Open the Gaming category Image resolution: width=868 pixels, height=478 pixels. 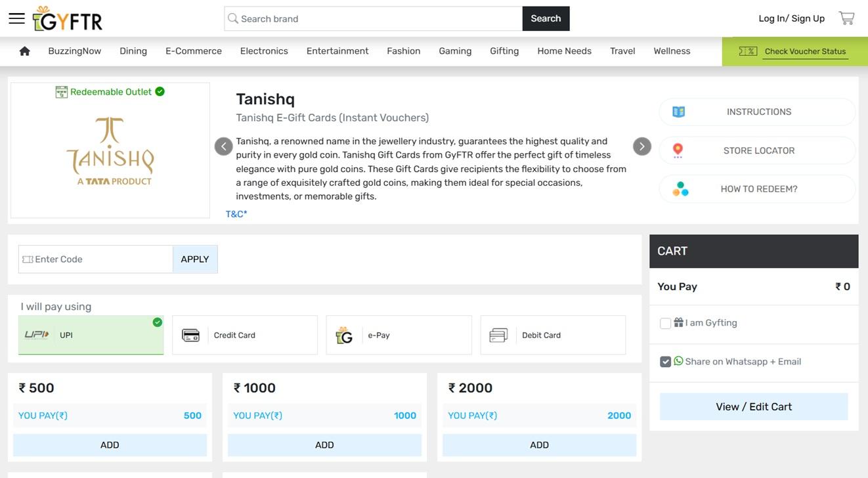coord(455,51)
